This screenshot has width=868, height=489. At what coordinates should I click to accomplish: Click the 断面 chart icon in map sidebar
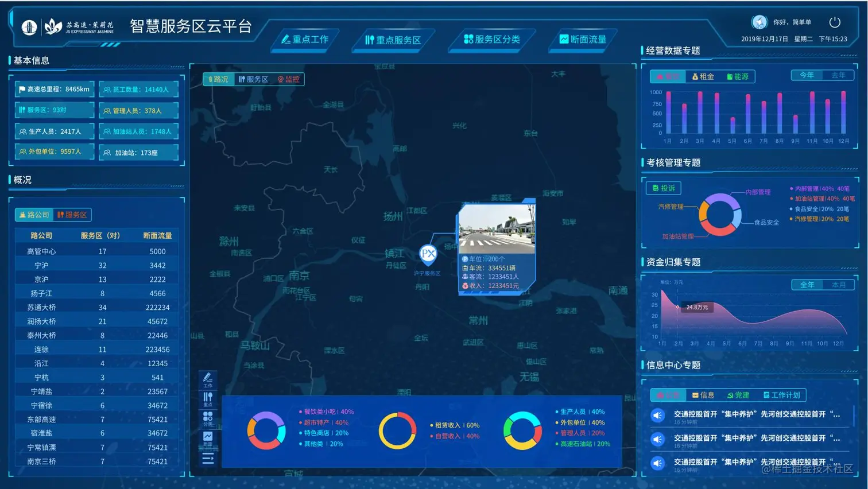[208, 439]
